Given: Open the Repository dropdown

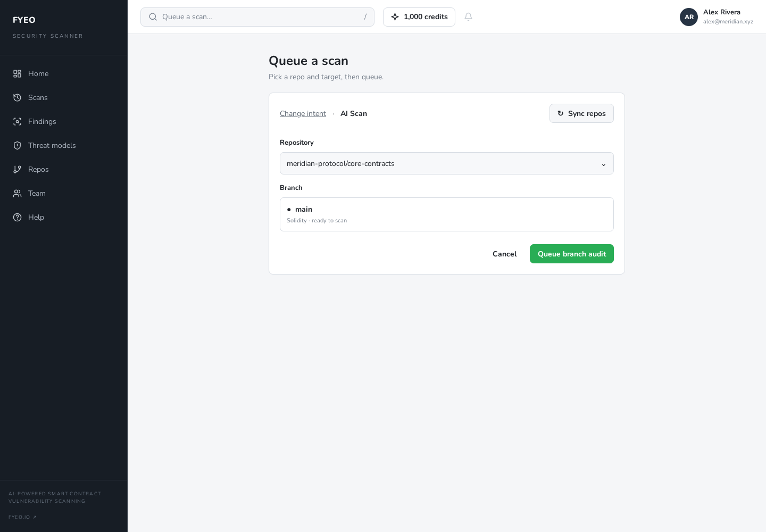Looking at the screenshot, I should pos(447,163).
